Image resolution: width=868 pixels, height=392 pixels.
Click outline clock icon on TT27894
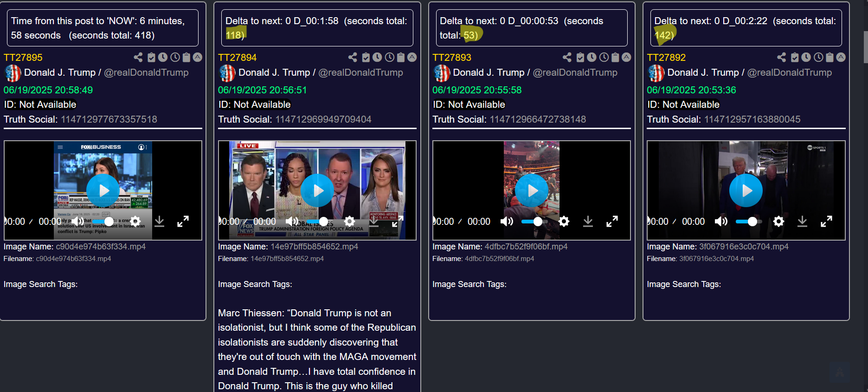389,57
